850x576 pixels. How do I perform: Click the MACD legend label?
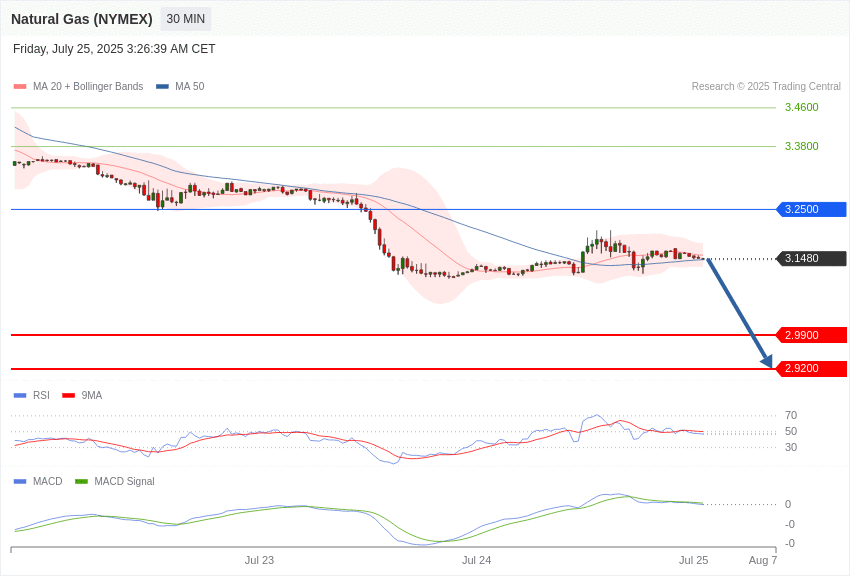click(48, 481)
